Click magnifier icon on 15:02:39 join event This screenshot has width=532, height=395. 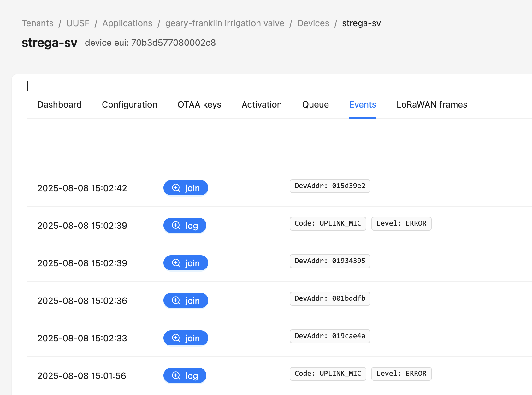coord(176,263)
